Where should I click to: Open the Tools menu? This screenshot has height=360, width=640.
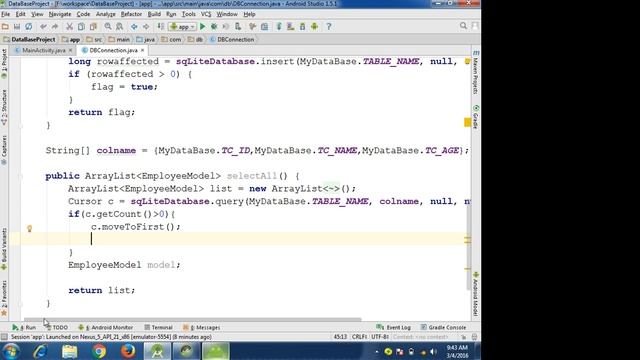(189, 14)
